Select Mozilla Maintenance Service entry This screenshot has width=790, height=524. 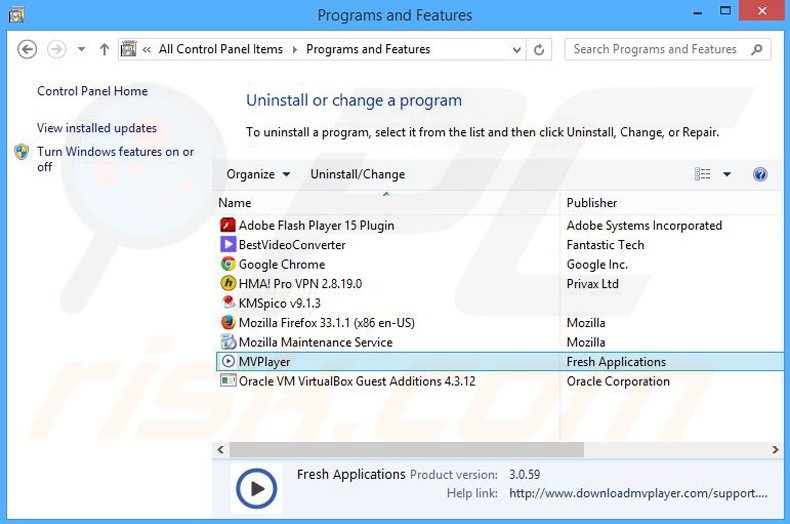[x=315, y=343]
